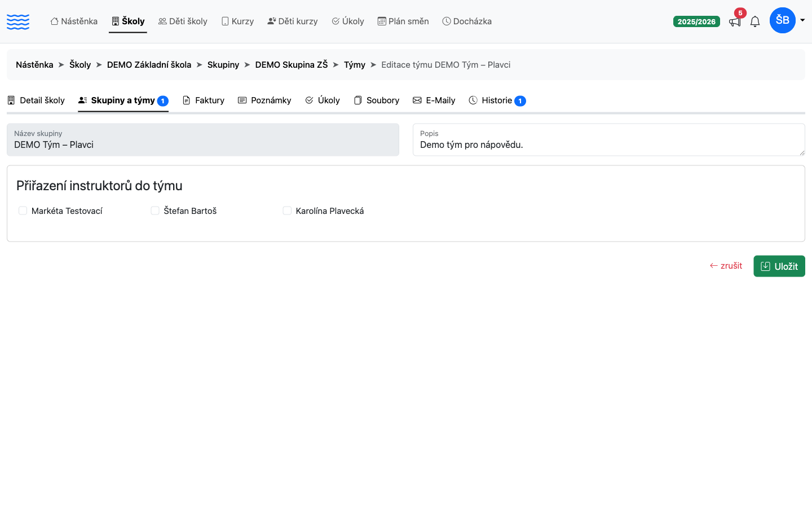Click the Název skupiny field
812x508 pixels.
coord(203,140)
